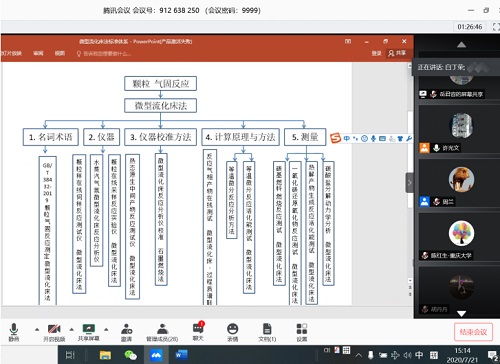
Task: Turn on camera via 开启视频
Action: coord(54,332)
